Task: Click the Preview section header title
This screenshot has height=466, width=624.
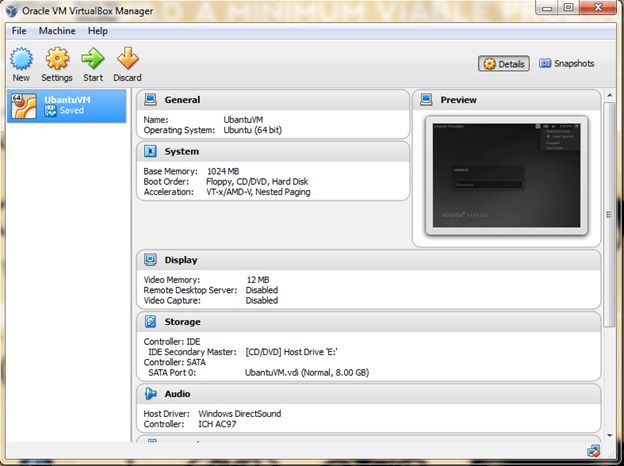Action: [x=458, y=100]
